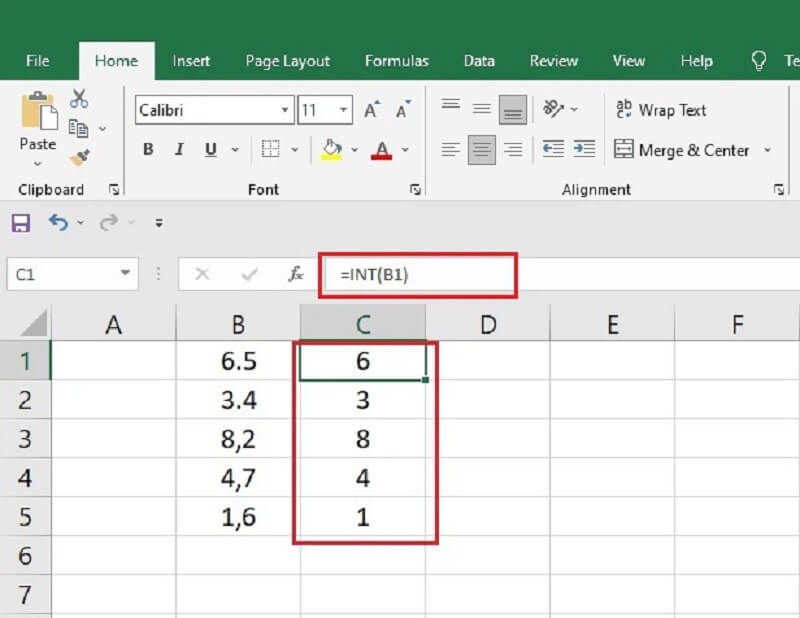
Task: Switch to the Formulas tab
Action: tap(396, 61)
